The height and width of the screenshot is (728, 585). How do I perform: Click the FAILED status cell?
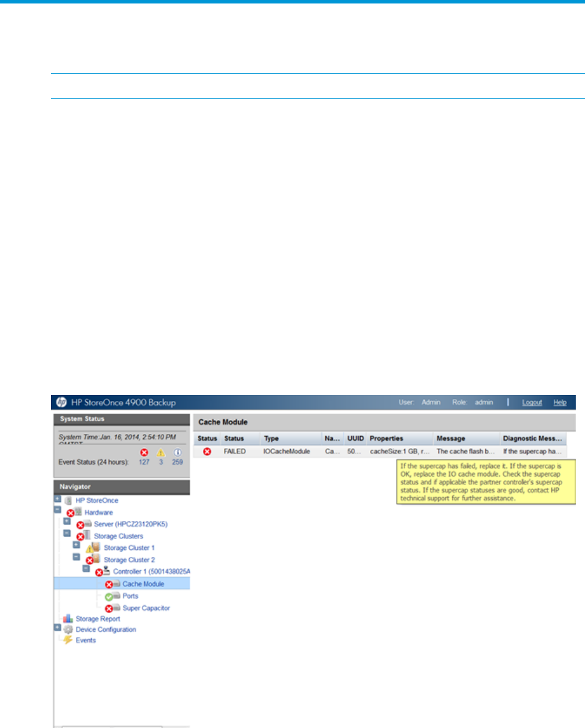coord(235,451)
